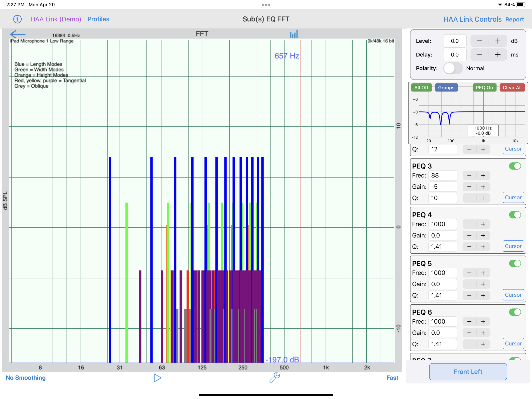532x399 pixels.
Task: Increase Delay with the plus button
Action: pyautogui.click(x=498, y=55)
